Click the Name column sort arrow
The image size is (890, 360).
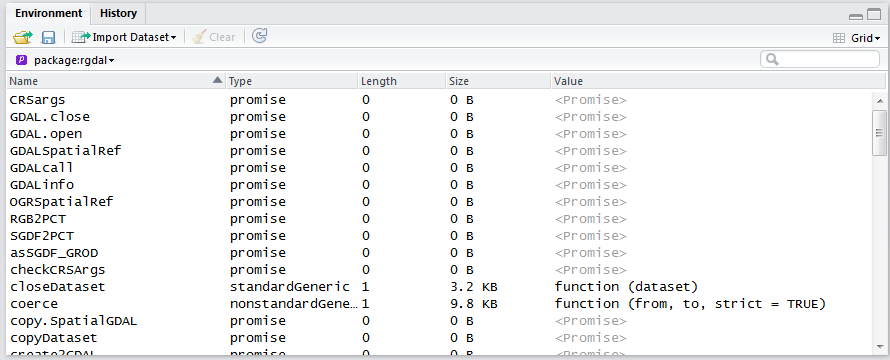click(217, 81)
